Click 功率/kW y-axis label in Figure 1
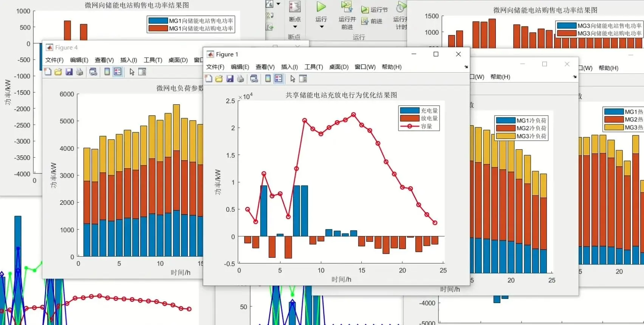The width and height of the screenshot is (644, 325). [218, 182]
